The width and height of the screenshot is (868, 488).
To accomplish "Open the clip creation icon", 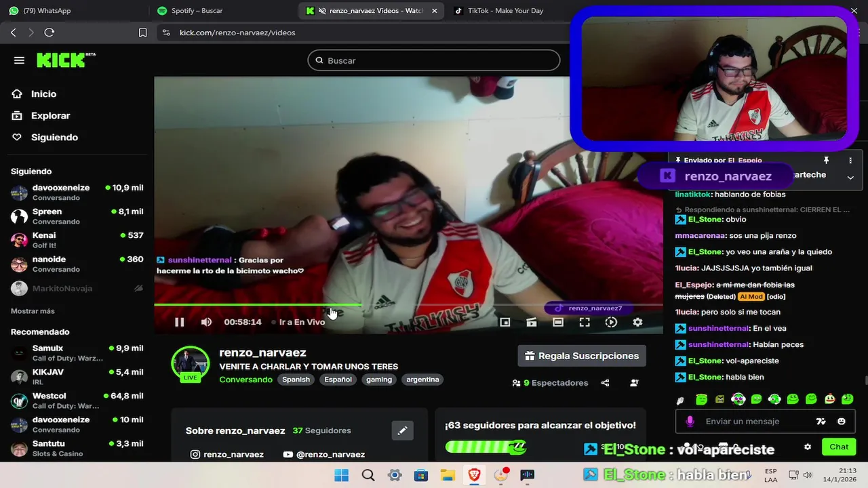I will 532,323.
